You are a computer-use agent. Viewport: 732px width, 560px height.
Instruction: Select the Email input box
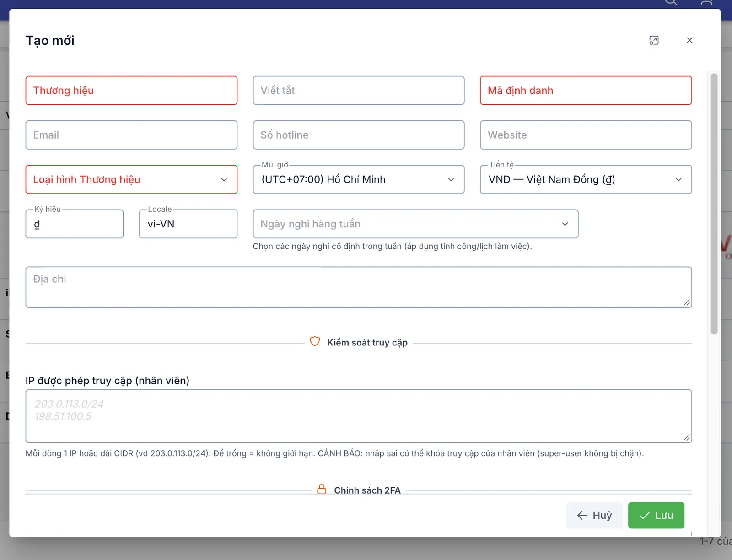click(131, 135)
